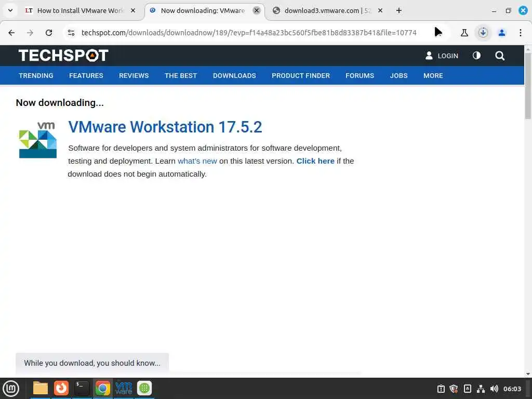Click the VMware Workstation logo image

(x=37, y=140)
